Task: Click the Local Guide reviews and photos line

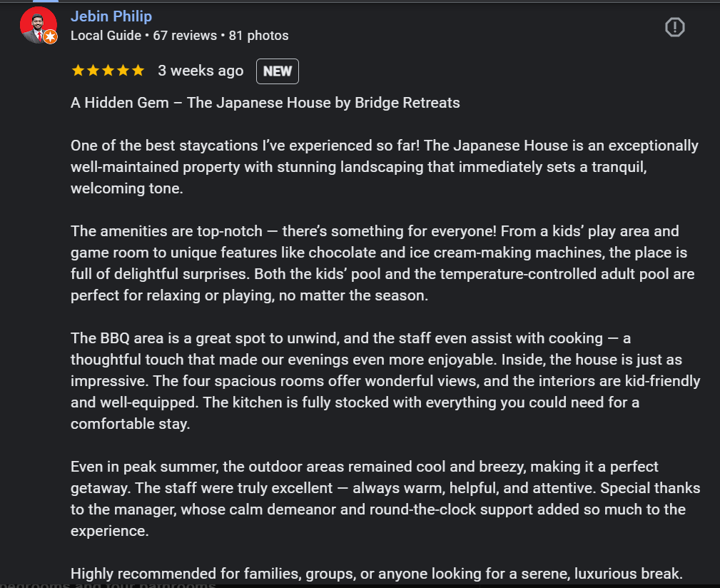Action: tap(179, 35)
